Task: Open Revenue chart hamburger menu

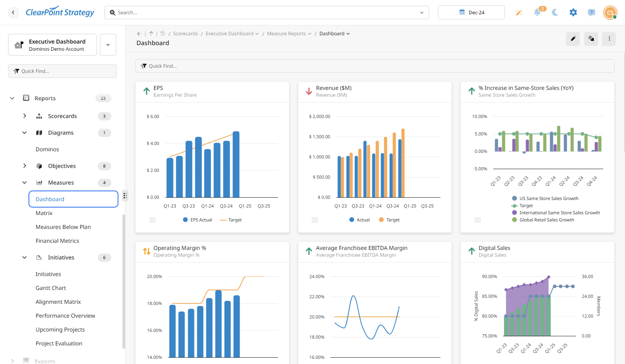Action: pyautogui.click(x=315, y=220)
